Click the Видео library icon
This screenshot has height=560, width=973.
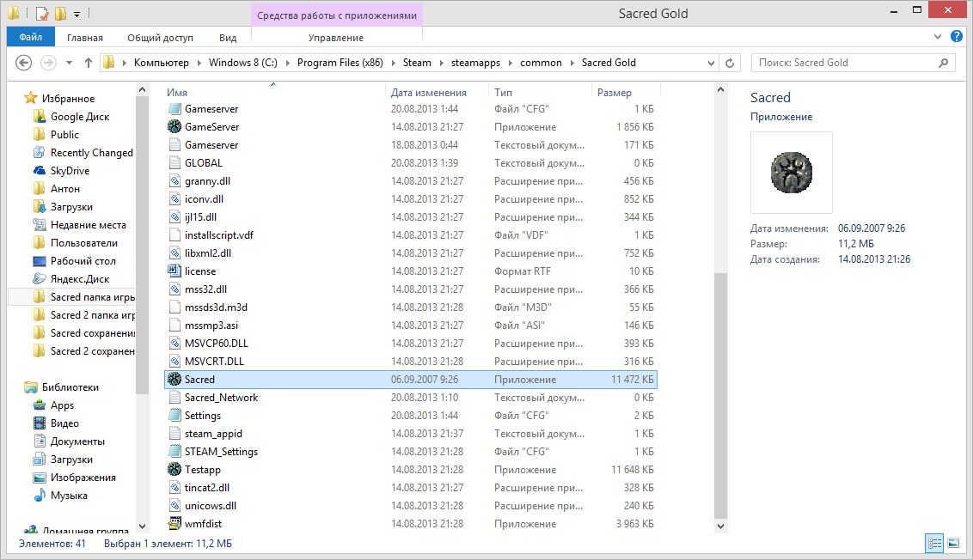click(39, 423)
